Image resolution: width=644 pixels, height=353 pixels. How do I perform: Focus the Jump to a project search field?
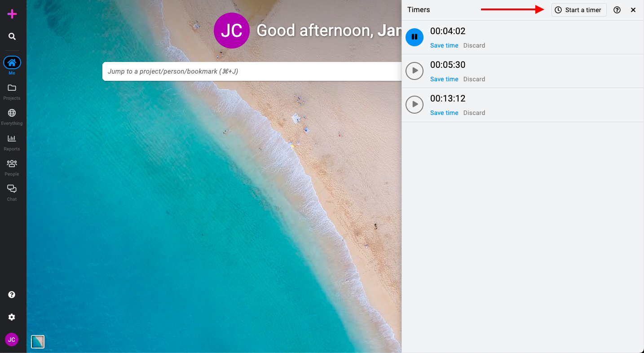(x=252, y=71)
